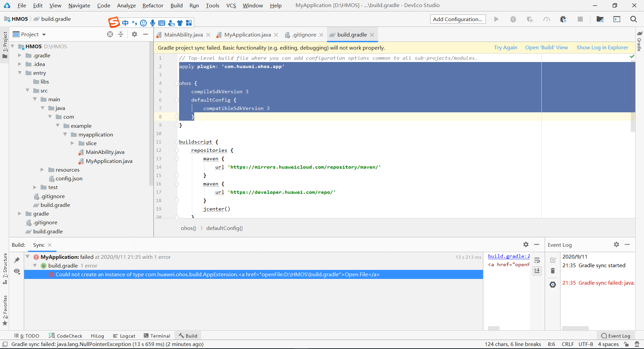The width and height of the screenshot is (644, 349).
Task: Click the Project Structure folder icon in toolbar
Action: pos(600,19)
